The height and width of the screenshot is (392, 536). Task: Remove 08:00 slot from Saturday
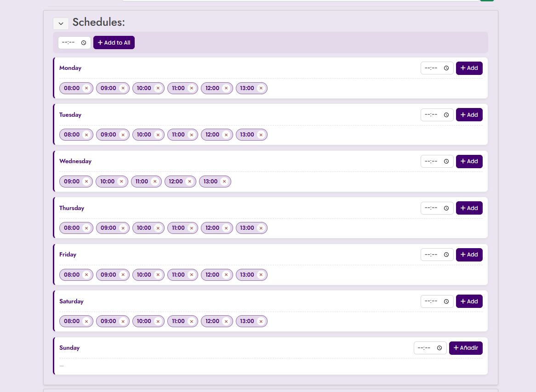[86, 321]
